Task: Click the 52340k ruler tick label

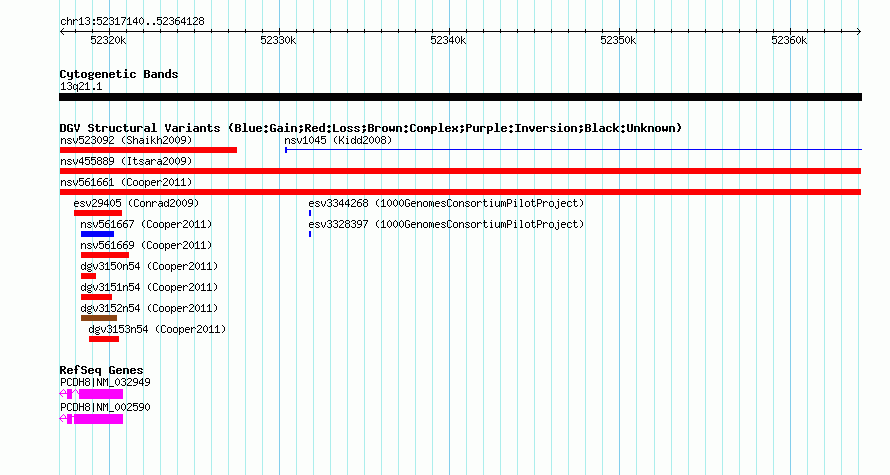Action: (x=448, y=40)
